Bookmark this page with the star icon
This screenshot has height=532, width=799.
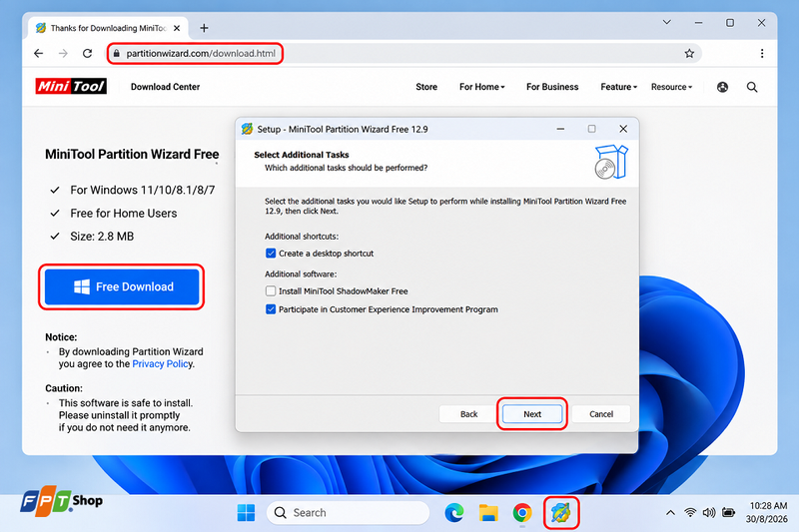tap(689, 54)
